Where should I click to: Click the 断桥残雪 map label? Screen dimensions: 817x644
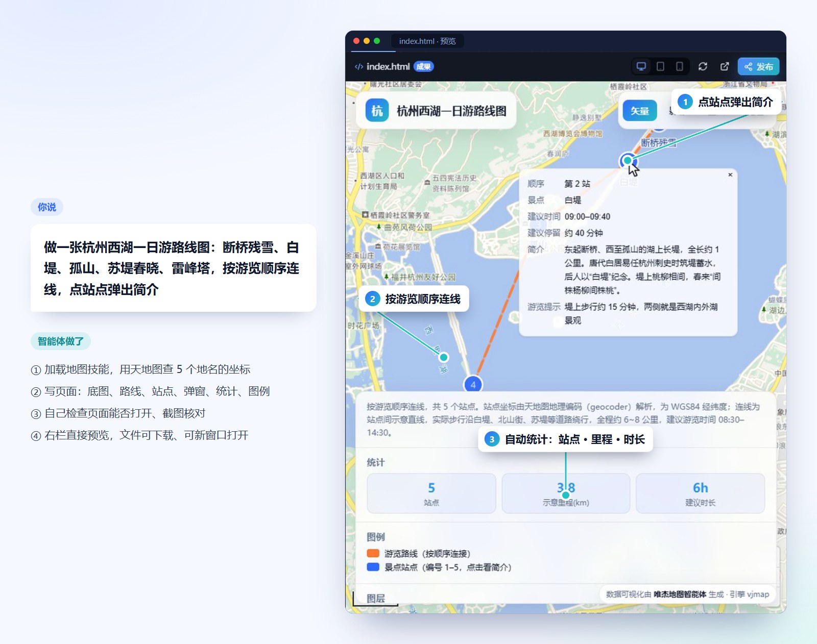click(x=659, y=143)
